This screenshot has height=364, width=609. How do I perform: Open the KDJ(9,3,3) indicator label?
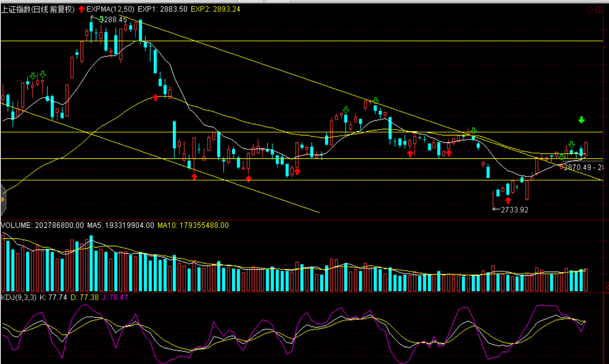18,297
